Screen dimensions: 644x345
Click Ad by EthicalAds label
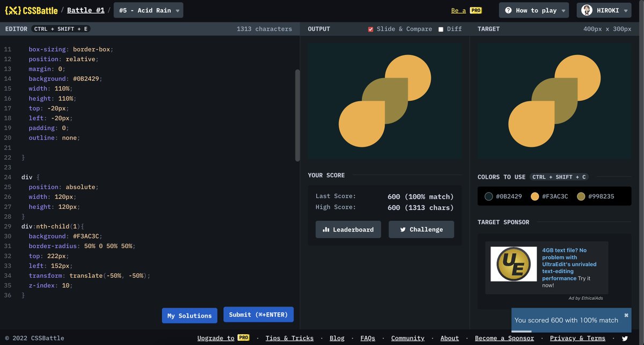pyautogui.click(x=586, y=298)
